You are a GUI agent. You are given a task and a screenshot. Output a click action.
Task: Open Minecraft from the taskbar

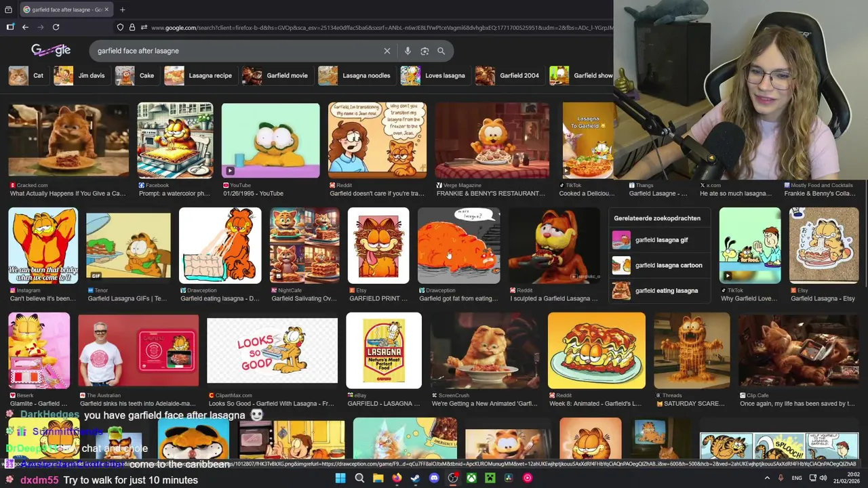pyautogui.click(x=490, y=478)
